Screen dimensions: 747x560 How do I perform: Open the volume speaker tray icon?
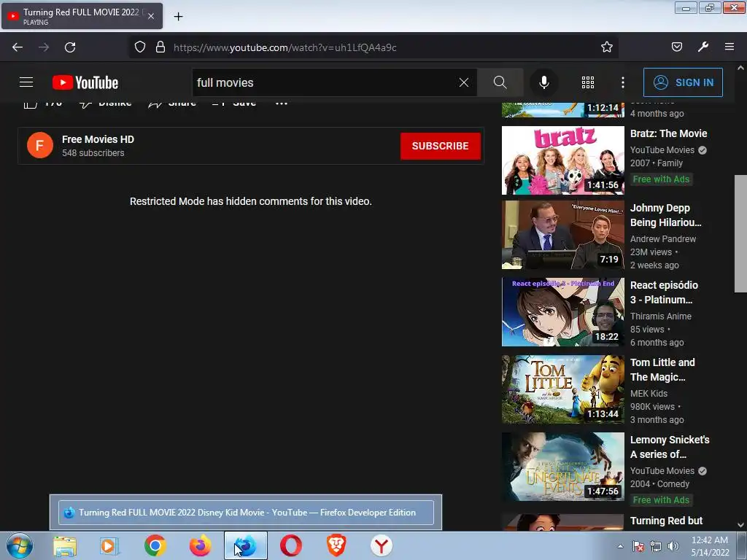[673, 546]
